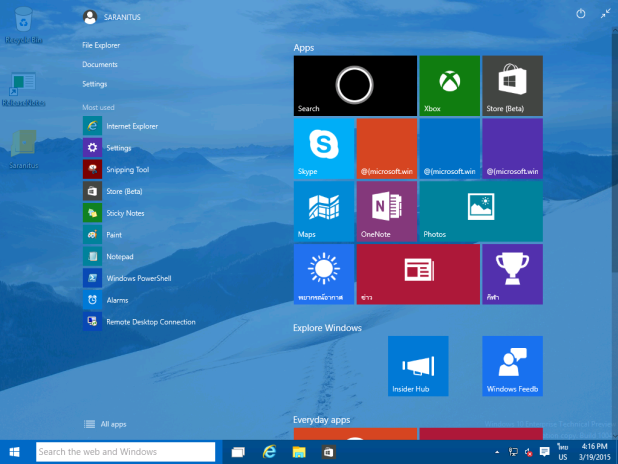Open network status tray icon
This screenshot has height=464, width=618.
tap(513, 452)
